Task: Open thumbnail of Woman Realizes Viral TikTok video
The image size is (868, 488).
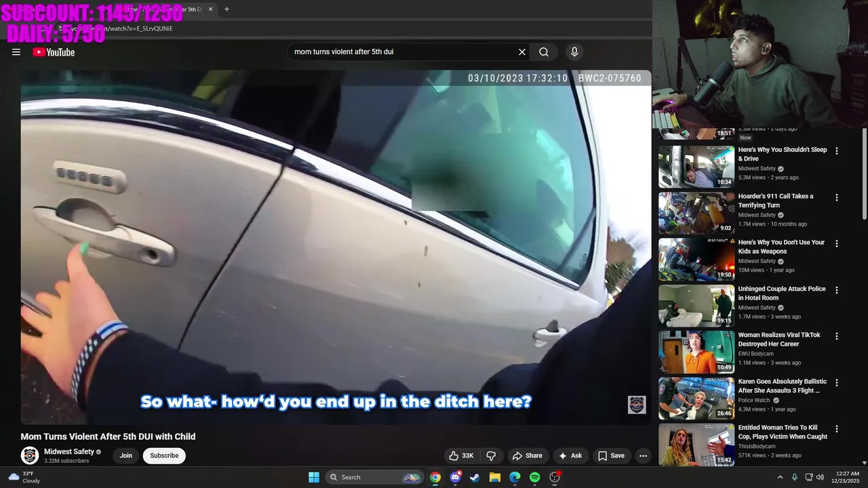Action: point(696,352)
